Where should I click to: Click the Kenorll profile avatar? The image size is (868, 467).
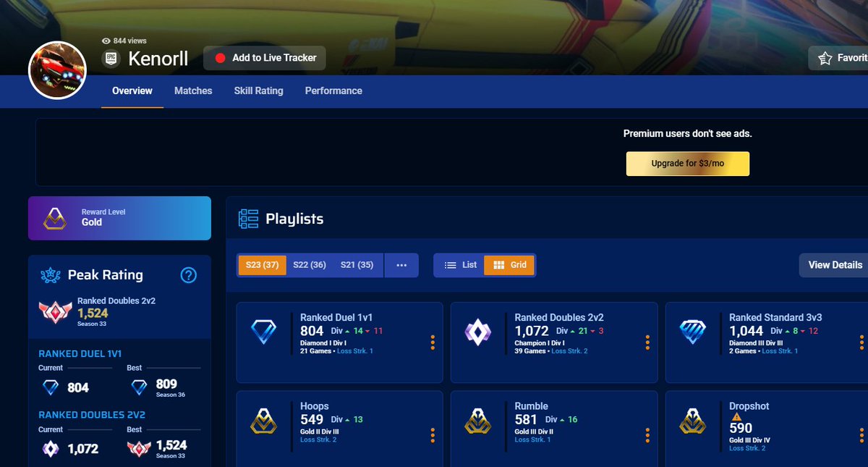coord(58,71)
